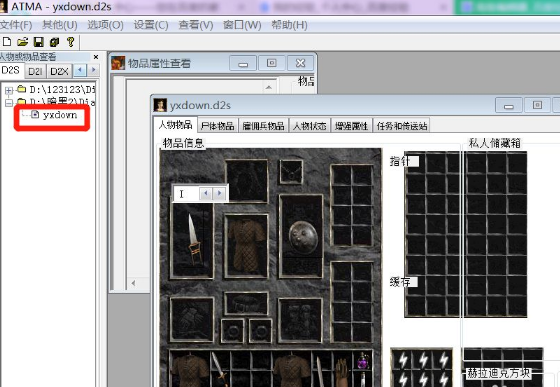Close the 人物或物品查看 side panel

pos(96,57)
